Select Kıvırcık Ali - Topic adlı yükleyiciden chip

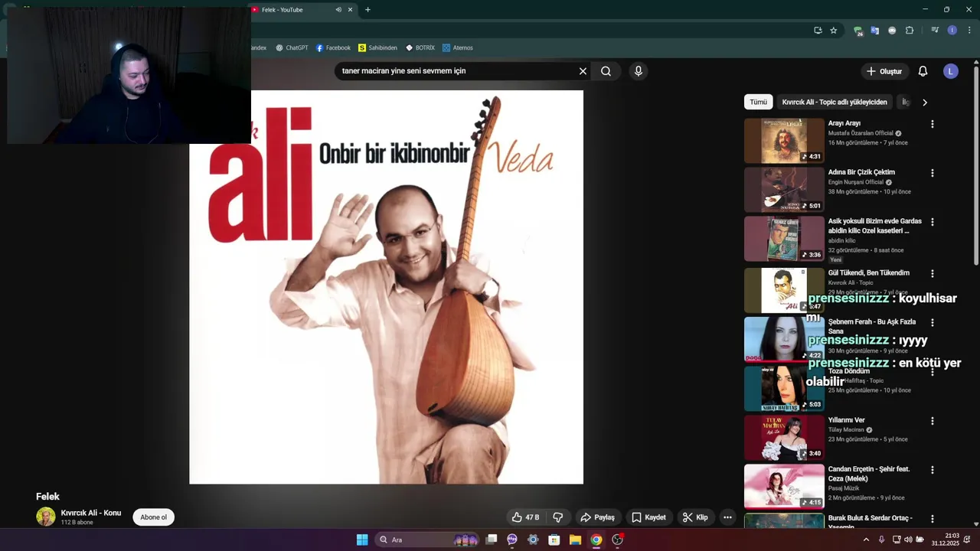(x=835, y=102)
